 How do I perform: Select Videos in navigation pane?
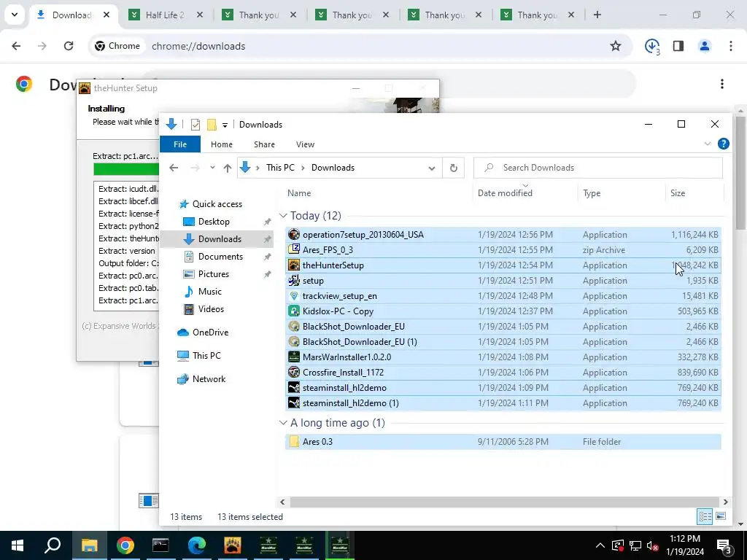[211, 309]
